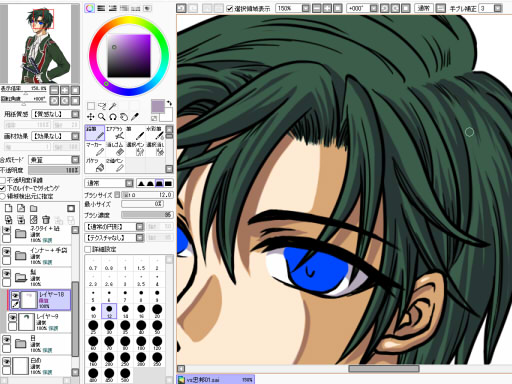Viewport: 512px width, 384px height.
Task: Adjust the layer opacity (不透明度) slider
Action: tap(54, 170)
